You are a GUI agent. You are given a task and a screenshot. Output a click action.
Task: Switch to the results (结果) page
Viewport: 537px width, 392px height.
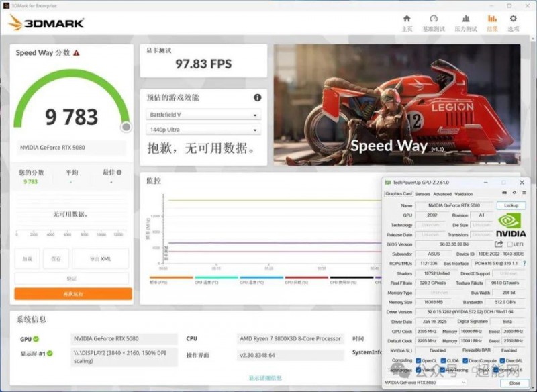pyautogui.click(x=492, y=23)
